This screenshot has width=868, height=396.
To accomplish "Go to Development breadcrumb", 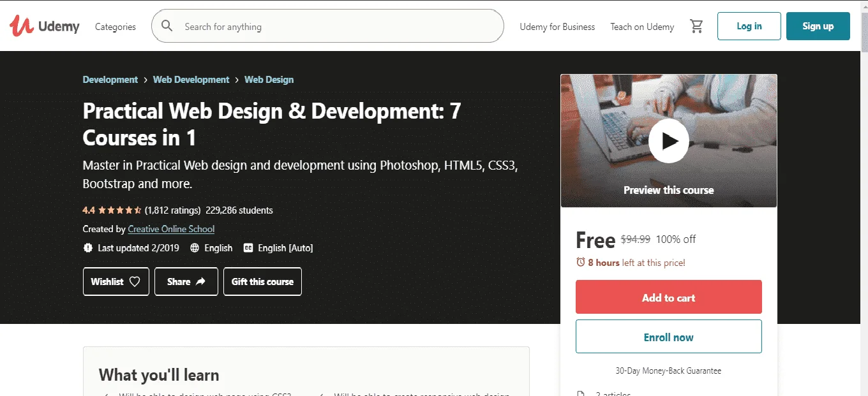I will tap(110, 80).
